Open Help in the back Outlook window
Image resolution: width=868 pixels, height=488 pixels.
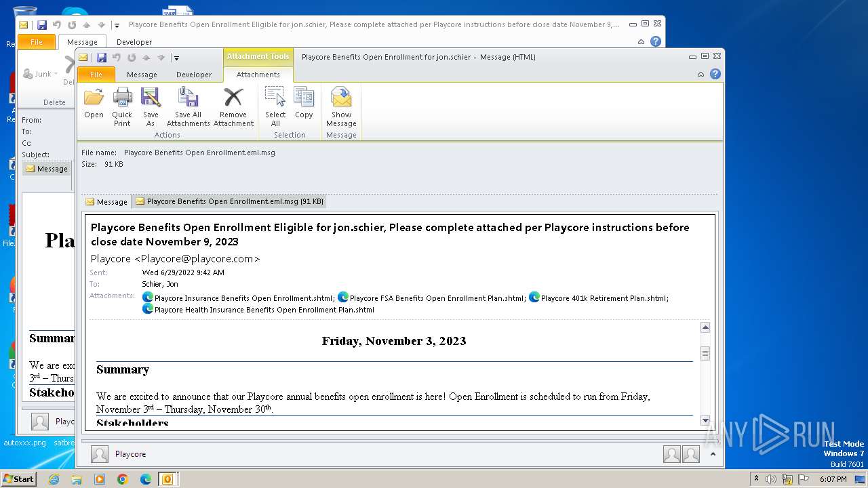pyautogui.click(x=656, y=41)
